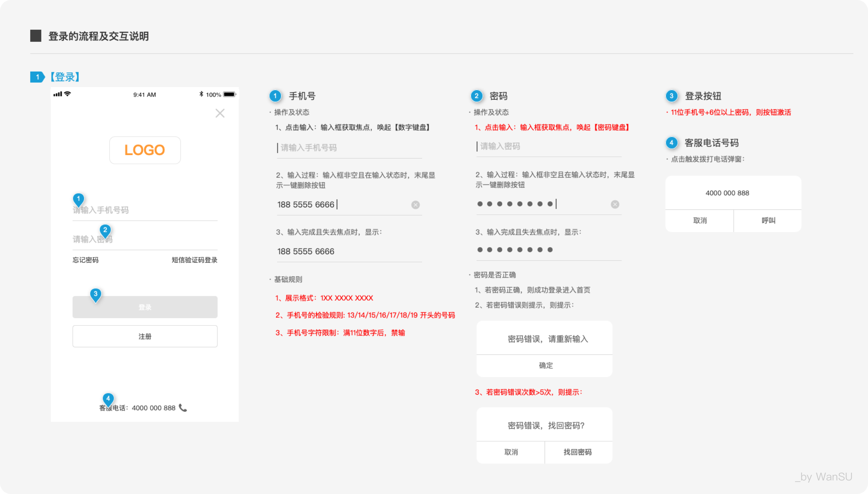The image size is (868, 494).
Task: Click the 忘记密码 link
Action: [x=85, y=260]
